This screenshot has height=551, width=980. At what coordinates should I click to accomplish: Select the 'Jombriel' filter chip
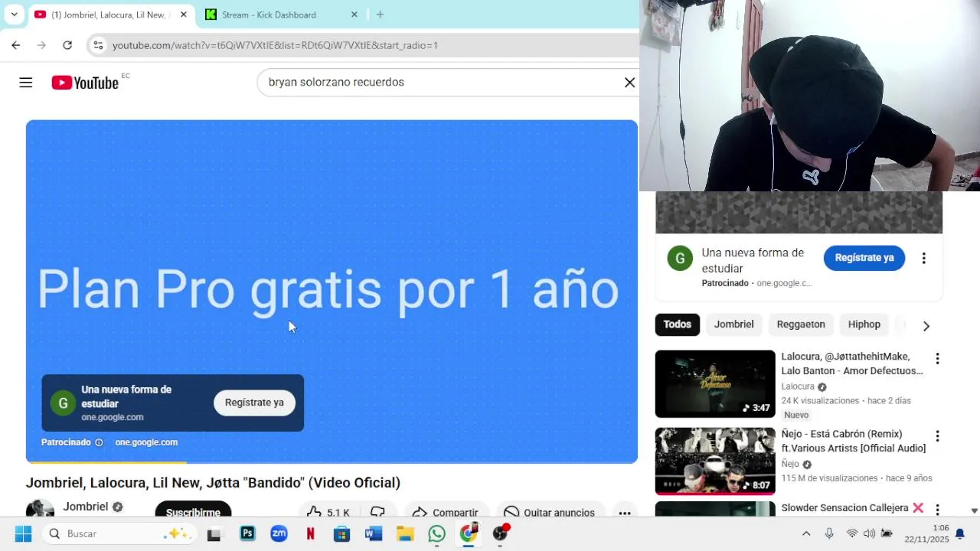click(733, 324)
